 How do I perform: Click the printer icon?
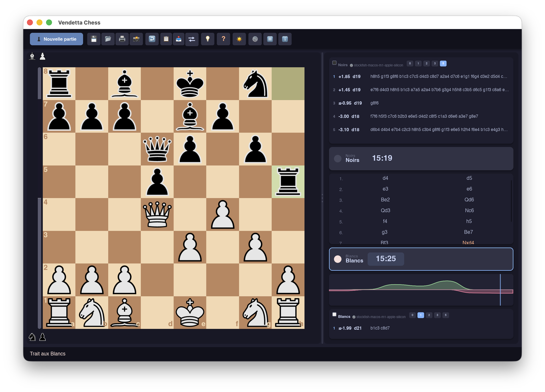pos(122,39)
